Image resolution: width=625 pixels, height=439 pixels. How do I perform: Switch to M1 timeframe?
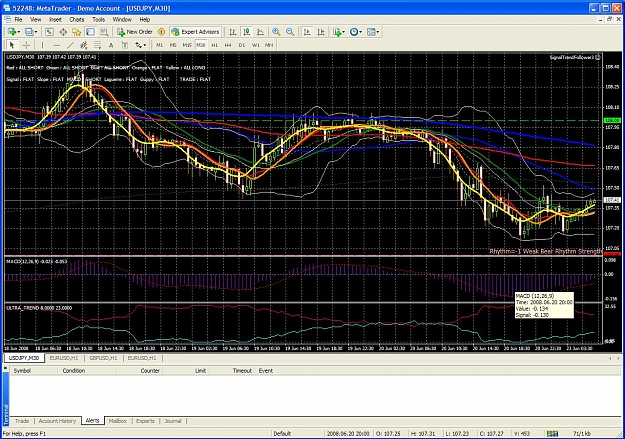(x=159, y=45)
